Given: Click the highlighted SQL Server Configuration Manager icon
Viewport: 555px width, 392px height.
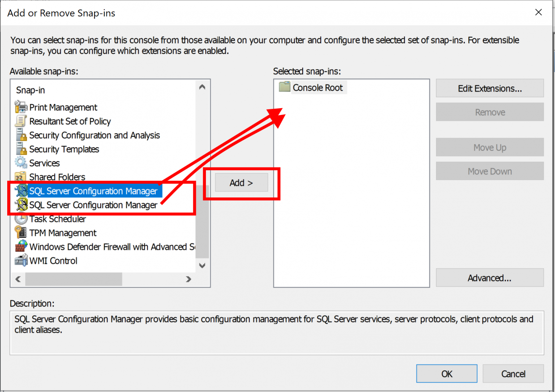Looking at the screenshot, I should pyautogui.click(x=22, y=191).
